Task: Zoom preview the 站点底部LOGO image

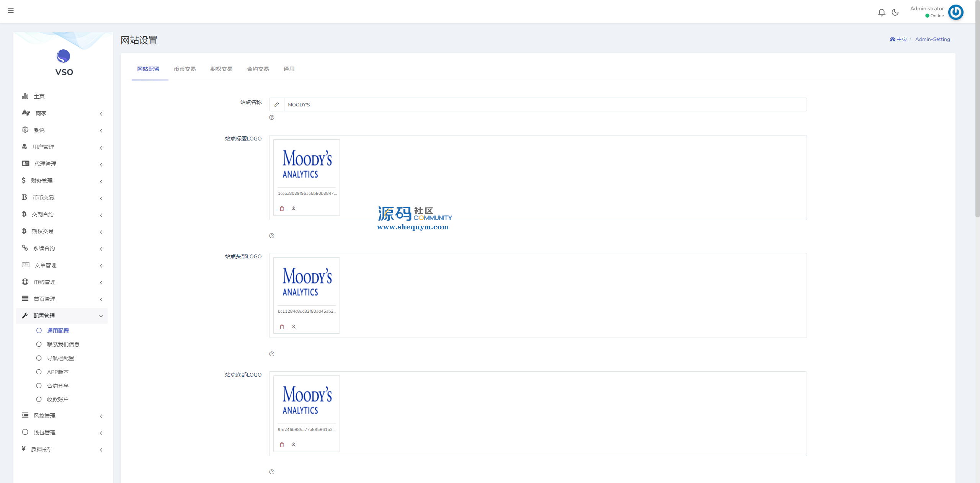Action: [x=294, y=445]
